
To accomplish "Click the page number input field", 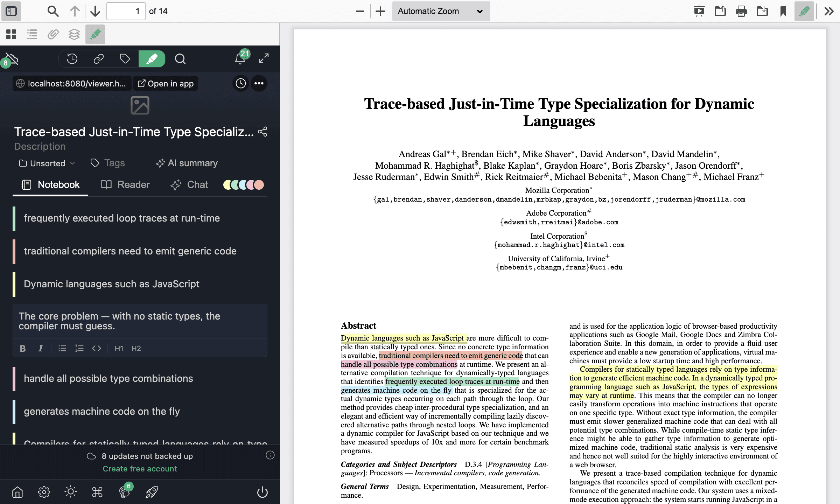I will click(x=126, y=11).
